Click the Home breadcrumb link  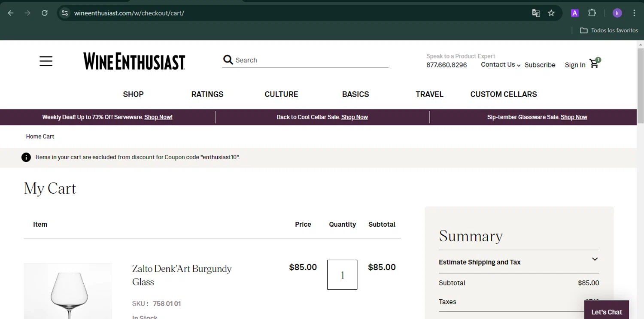click(33, 137)
